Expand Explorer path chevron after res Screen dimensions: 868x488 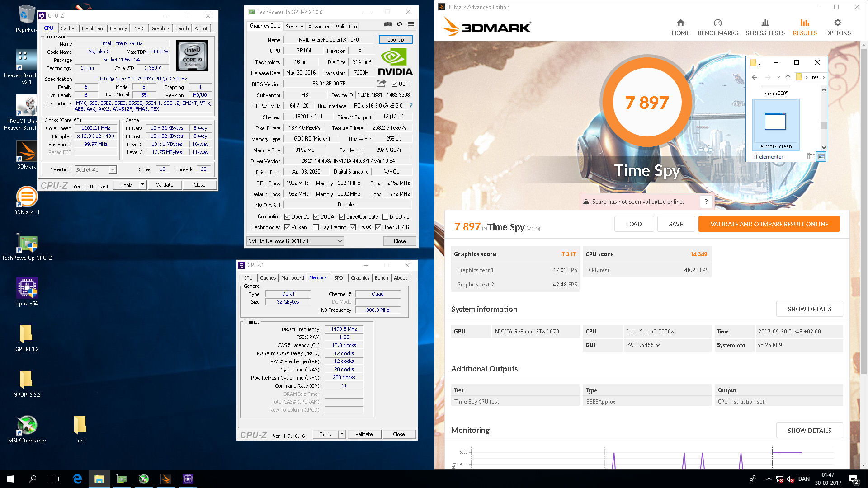point(824,77)
